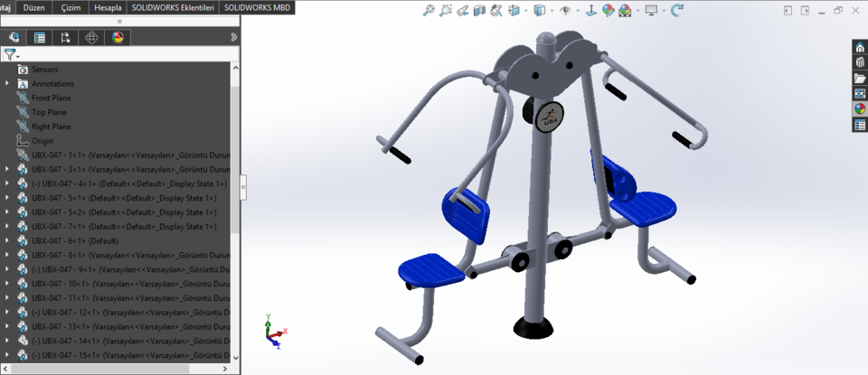The height and width of the screenshot is (375, 868).
Task: Open the View Palette task pane
Action: pos(860,93)
